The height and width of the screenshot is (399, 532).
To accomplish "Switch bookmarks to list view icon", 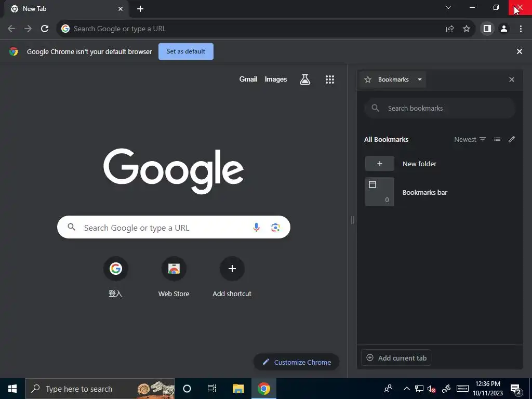I will click(x=497, y=139).
